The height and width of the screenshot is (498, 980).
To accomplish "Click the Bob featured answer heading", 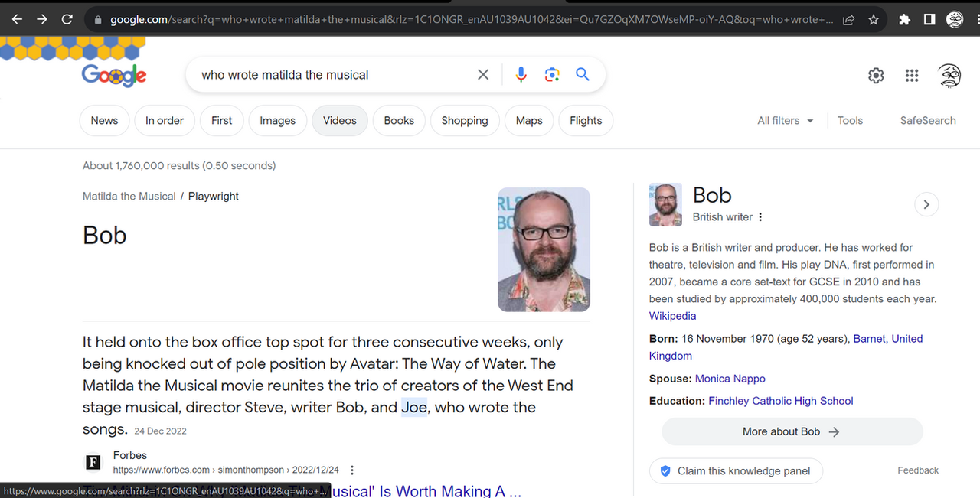I will pos(104,235).
